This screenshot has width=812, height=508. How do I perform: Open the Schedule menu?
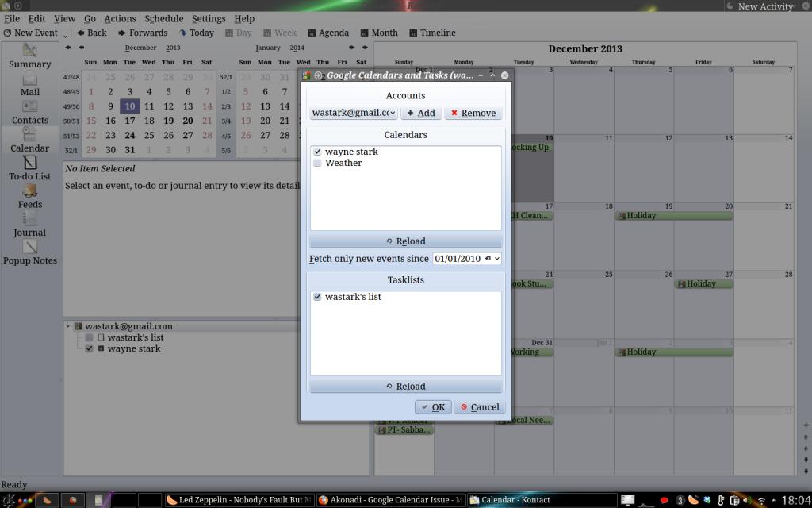(163, 18)
